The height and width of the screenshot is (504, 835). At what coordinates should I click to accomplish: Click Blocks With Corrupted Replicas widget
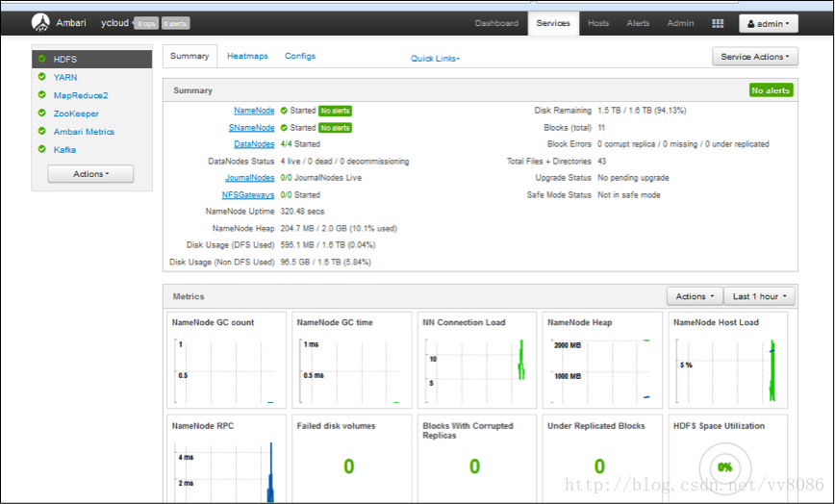click(x=476, y=459)
